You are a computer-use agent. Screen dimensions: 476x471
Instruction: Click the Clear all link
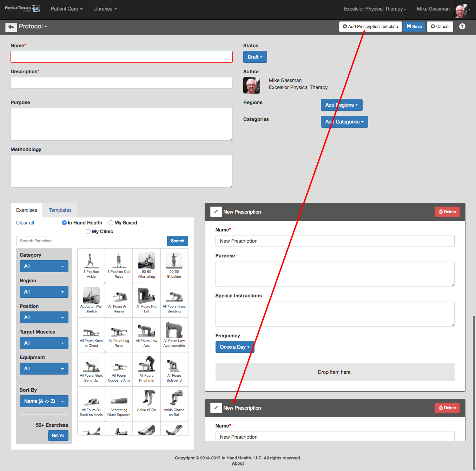click(25, 223)
